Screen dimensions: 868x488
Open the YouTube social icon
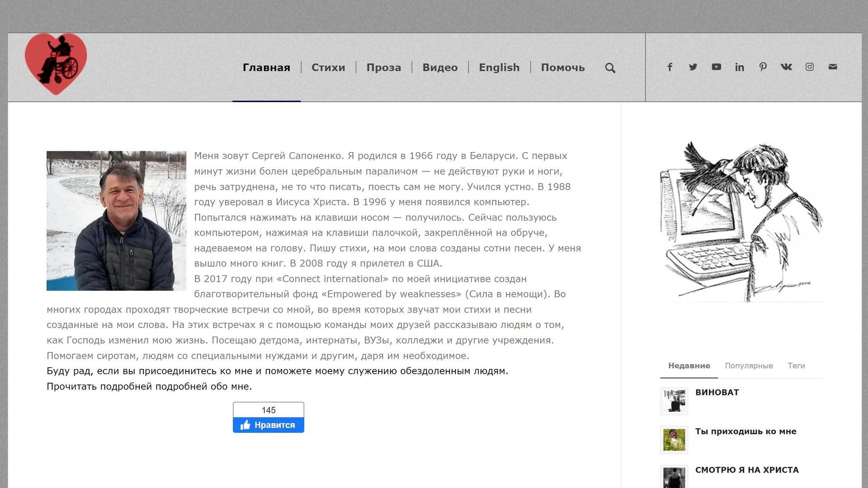tap(717, 67)
